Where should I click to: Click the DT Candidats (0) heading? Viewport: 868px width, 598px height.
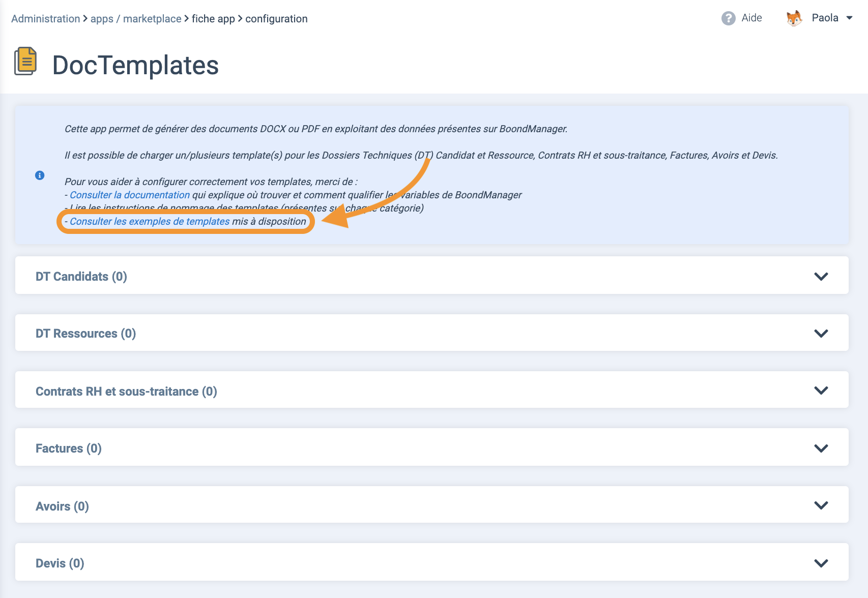point(81,277)
